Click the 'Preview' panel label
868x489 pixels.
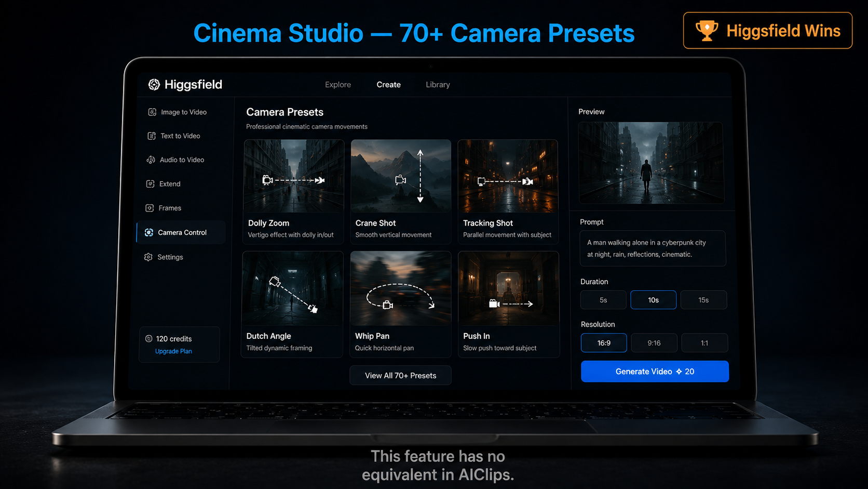[x=591, y=112]
